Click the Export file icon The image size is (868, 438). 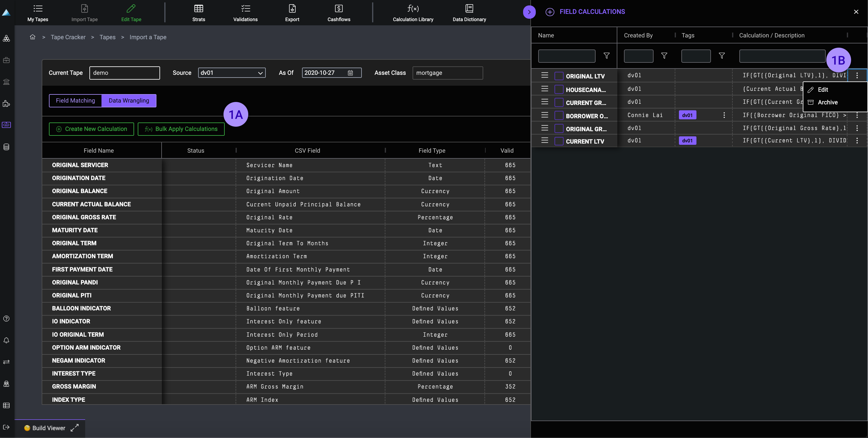[x=292, y=9]
